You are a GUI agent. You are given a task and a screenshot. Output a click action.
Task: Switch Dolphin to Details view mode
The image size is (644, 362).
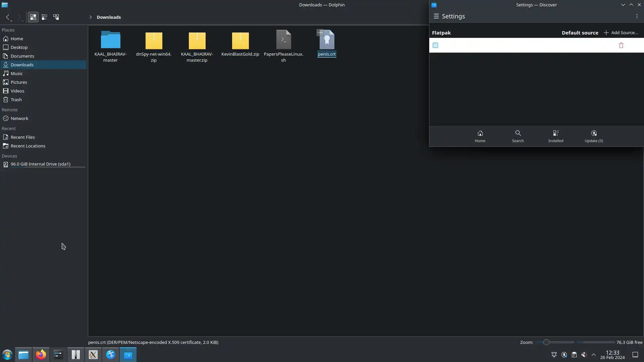(x=56, y=17)
